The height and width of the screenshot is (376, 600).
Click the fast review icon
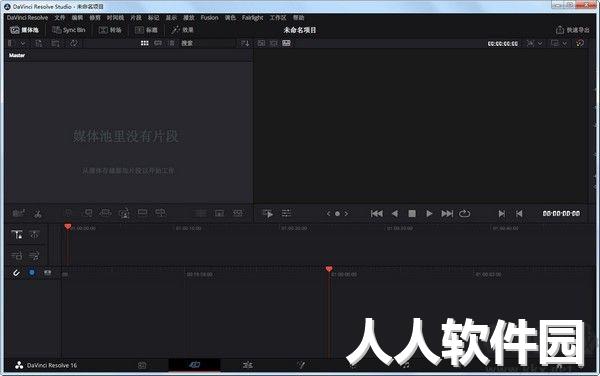pyautogui.click(x=267, y=213)
